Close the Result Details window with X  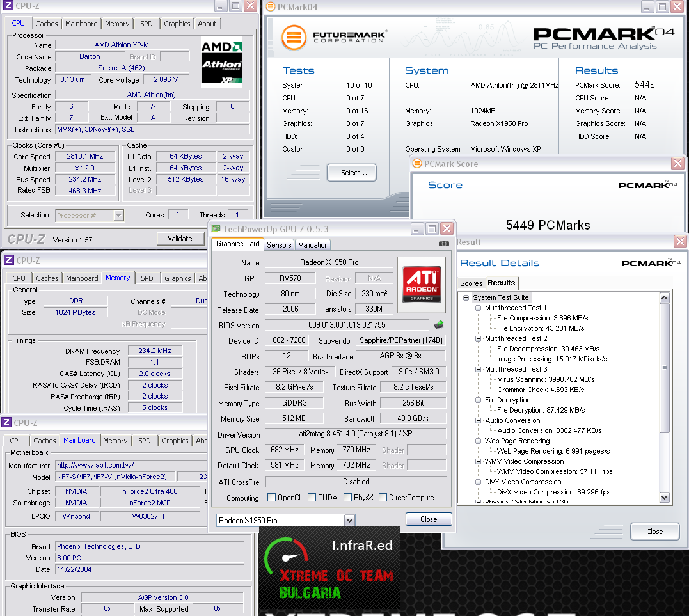coord(680,241)
